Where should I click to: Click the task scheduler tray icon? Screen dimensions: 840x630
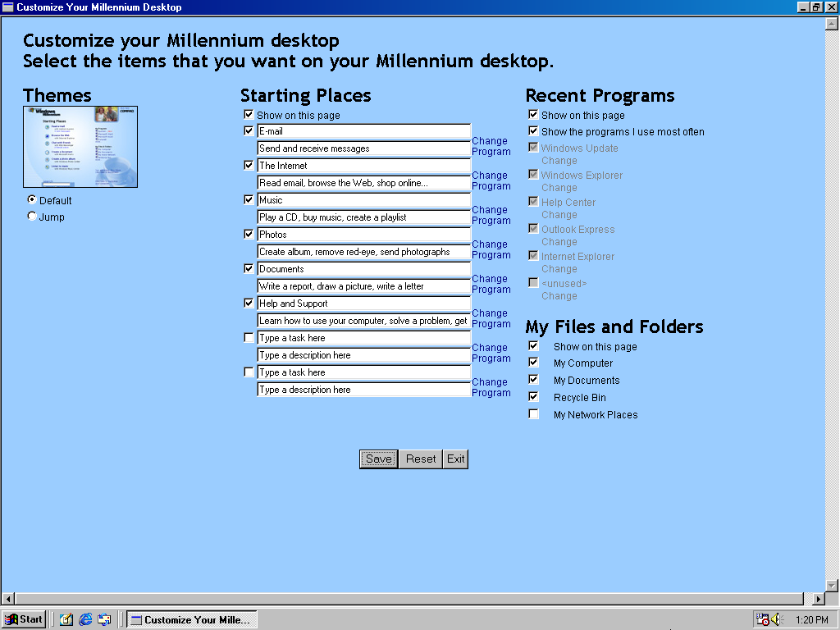pyautogui.click(x=762, y=620)
